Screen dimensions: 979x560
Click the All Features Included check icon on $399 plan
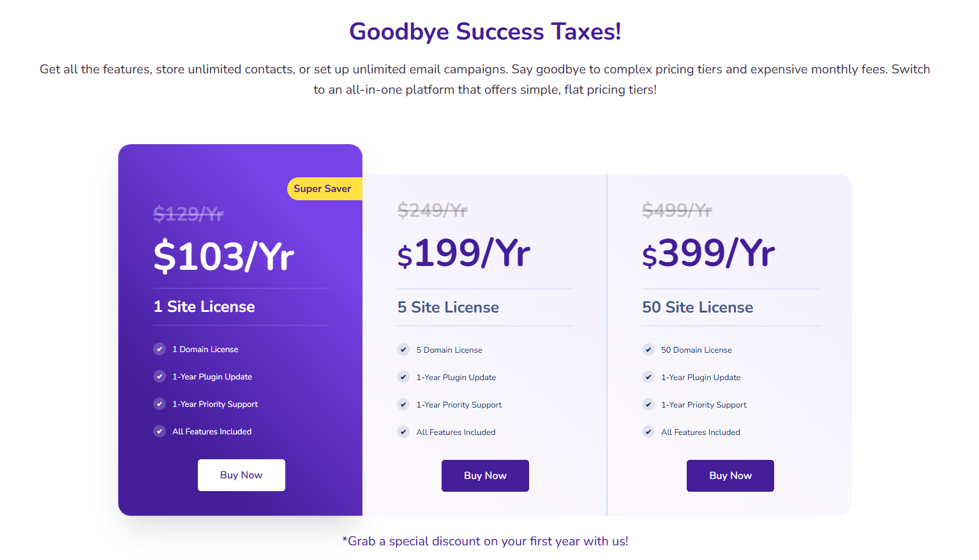[648, 432]
